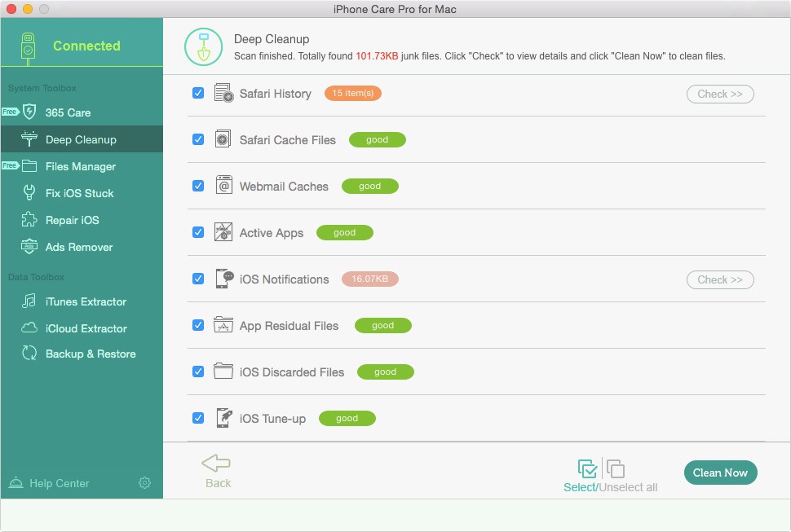Toggle the iOS Tune-up checkbox
Image resolution: width=791 pixels, height=532 pixels.
[198, 418]
